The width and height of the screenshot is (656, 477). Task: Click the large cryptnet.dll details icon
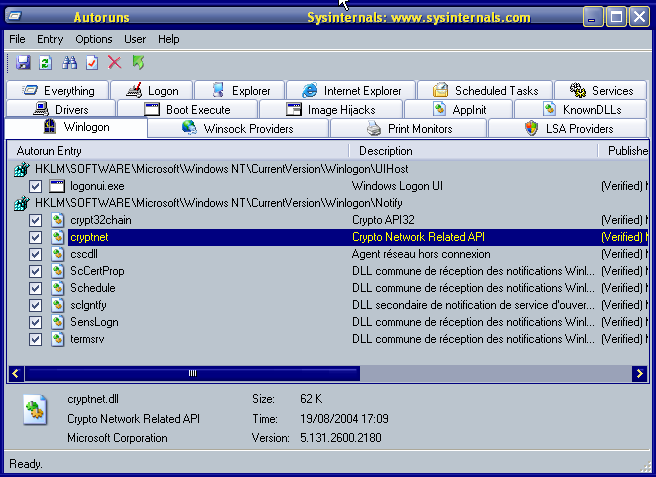[x=35, y=410]
